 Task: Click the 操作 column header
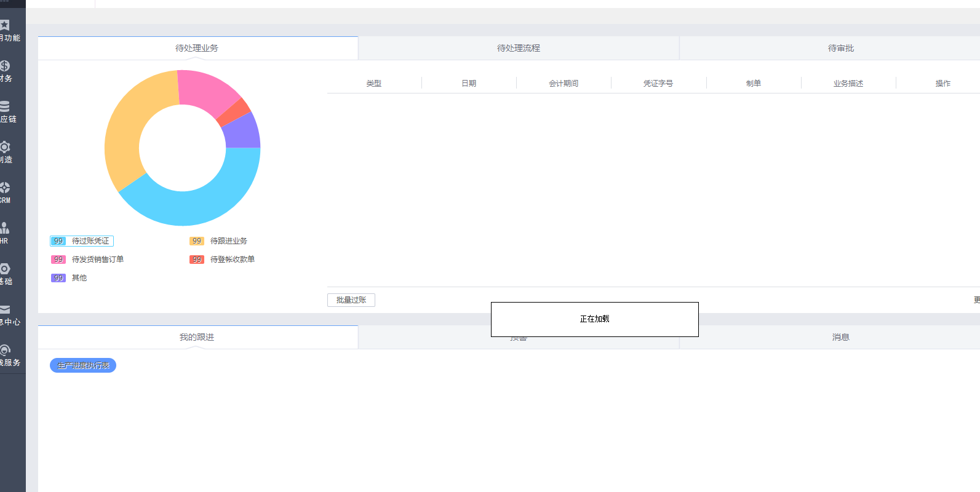point(943,83)
